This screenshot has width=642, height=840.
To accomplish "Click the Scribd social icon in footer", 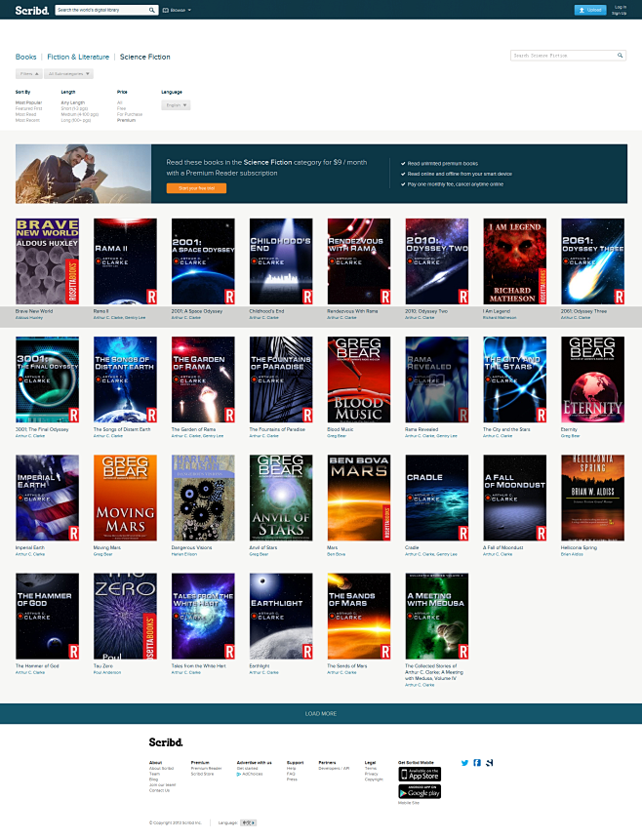I will click(489, 762).
